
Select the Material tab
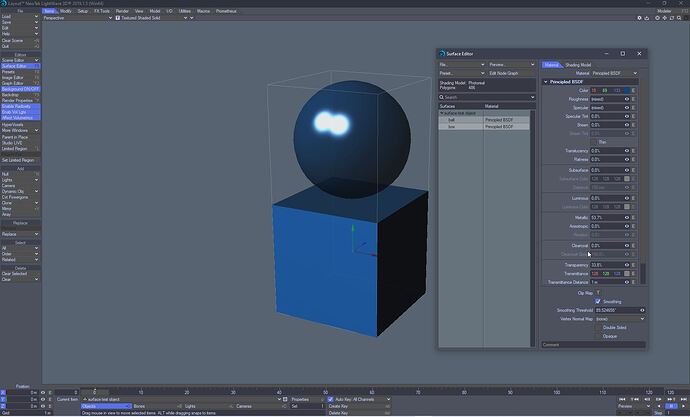551,65
